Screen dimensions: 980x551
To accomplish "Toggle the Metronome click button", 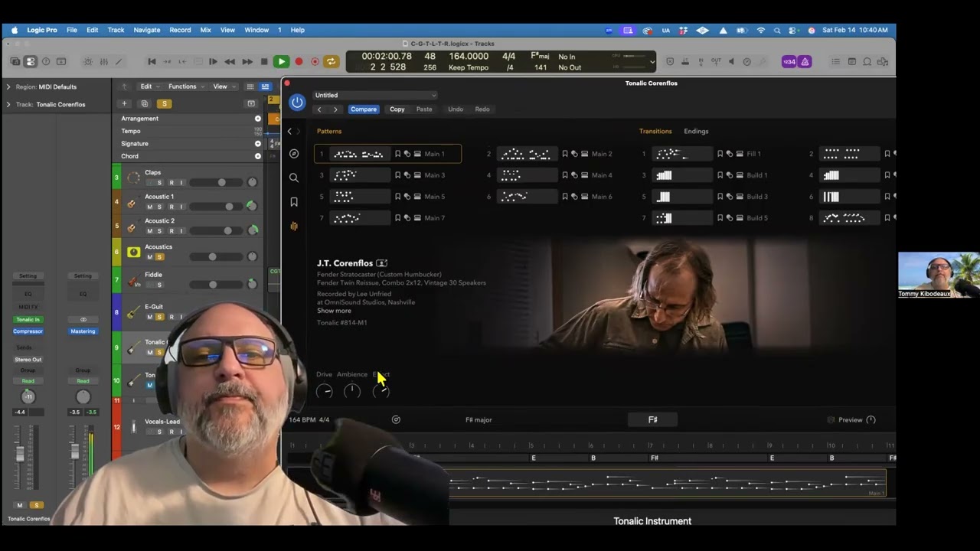I will (805, 61).
